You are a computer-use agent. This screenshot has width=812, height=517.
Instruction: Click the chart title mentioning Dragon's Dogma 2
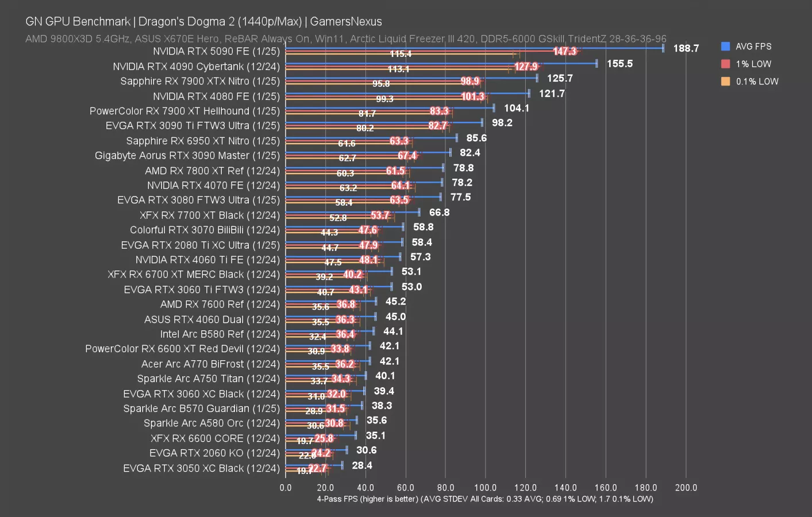(x=203, y=21)
